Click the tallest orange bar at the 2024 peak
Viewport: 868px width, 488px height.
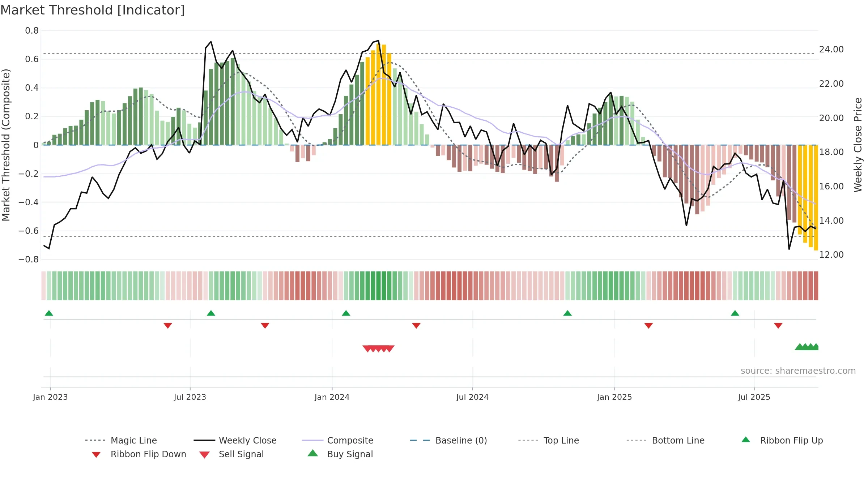click(378, 94)
